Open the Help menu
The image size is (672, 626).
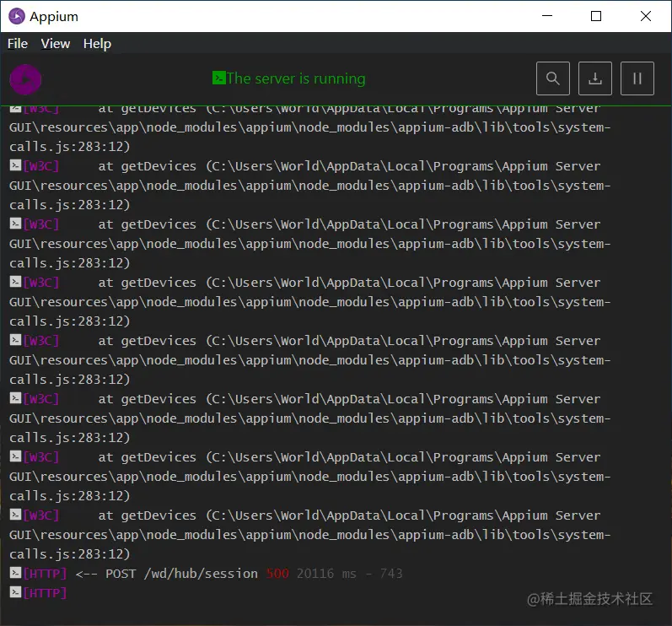97,44
